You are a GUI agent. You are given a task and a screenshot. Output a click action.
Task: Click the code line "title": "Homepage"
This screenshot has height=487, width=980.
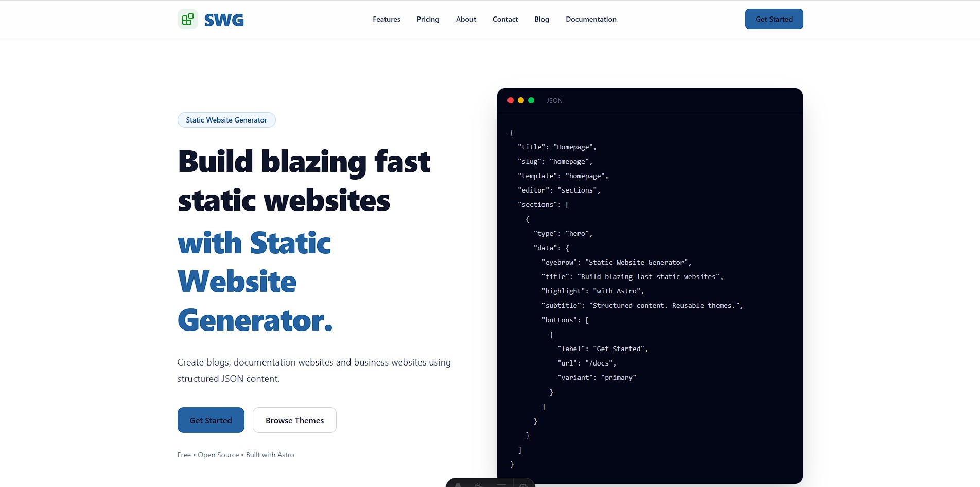[557, 147]
